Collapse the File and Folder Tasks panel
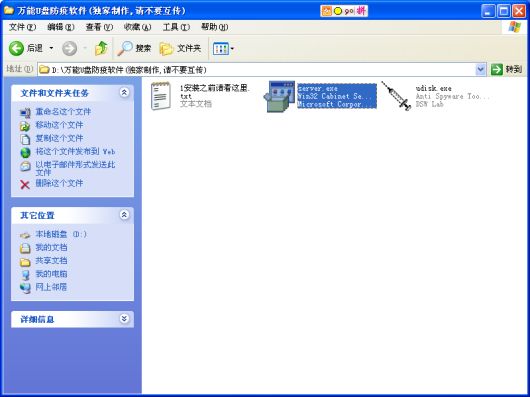The height and width of the screenshot is (397, 530). pyautogui.click(x=124, y=92)
